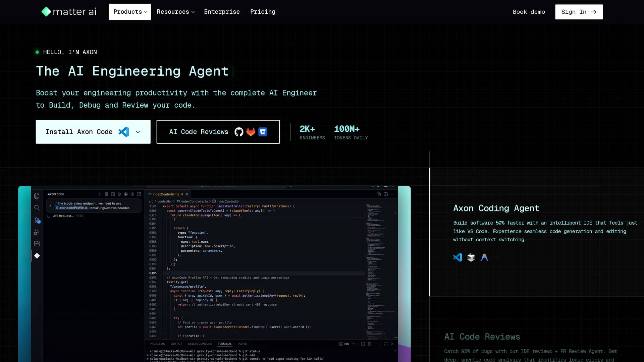This screenshot has height=362, width=644.
Task: Expand the Install Axon Code chevron
Action: pos(138,132)
